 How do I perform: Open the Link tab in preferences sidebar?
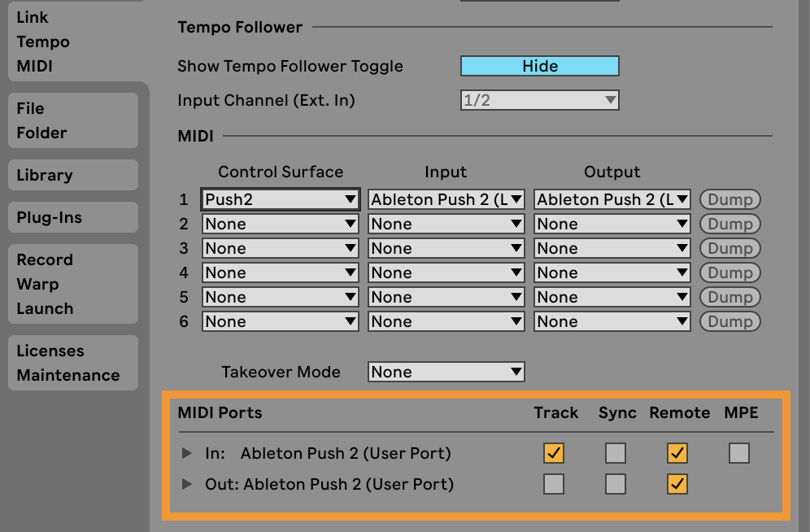[x=32, y=18]
